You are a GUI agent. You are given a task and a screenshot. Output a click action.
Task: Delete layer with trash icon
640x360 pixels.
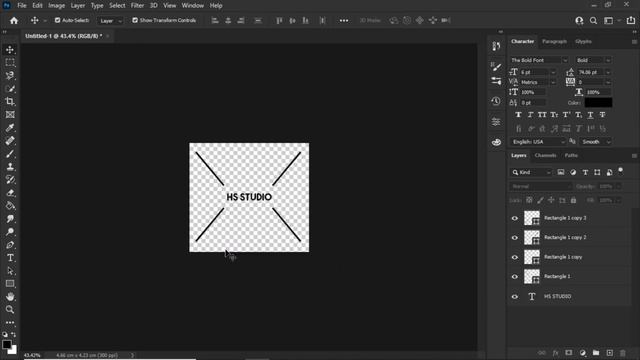pyautogui.click(x=623, y=353)
